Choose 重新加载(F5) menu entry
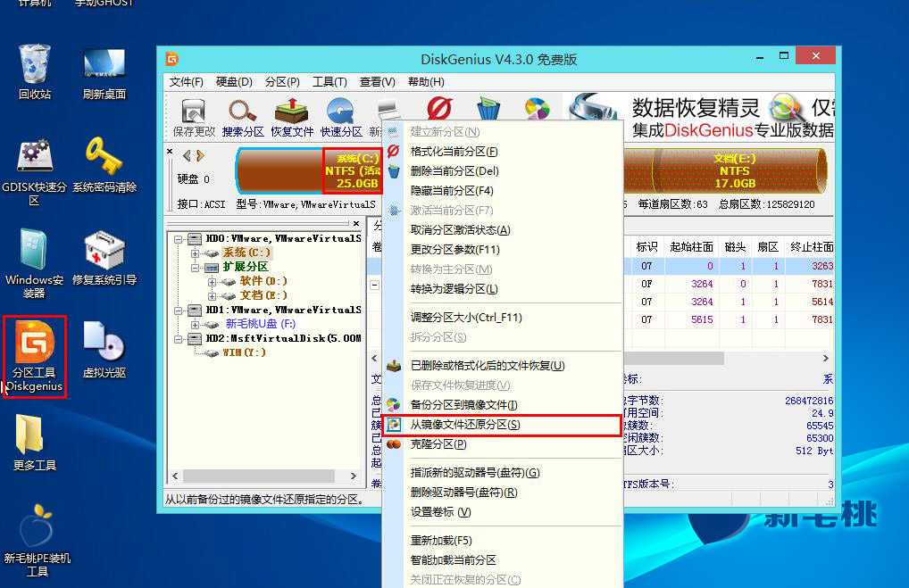The image size is (909, 588). (x=502, y=541)
